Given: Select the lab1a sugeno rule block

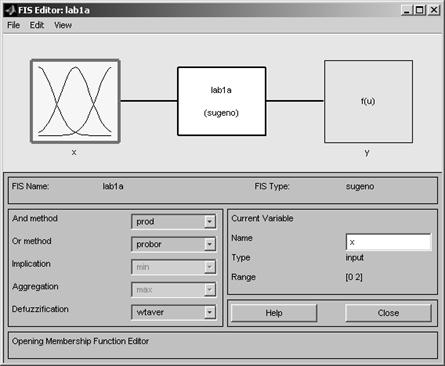Looking at the screenshot, I should coord(222,101).
